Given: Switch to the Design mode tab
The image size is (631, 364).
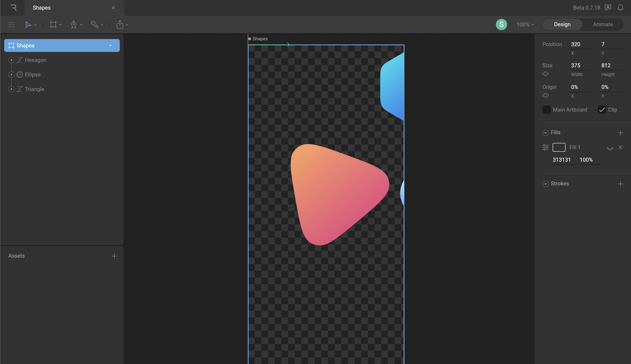Looking at the screenshot, I should (x=562, y=25).
